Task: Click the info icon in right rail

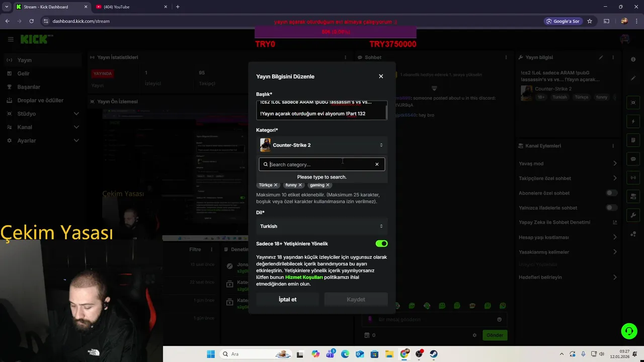Action: (x=633, y=59)
